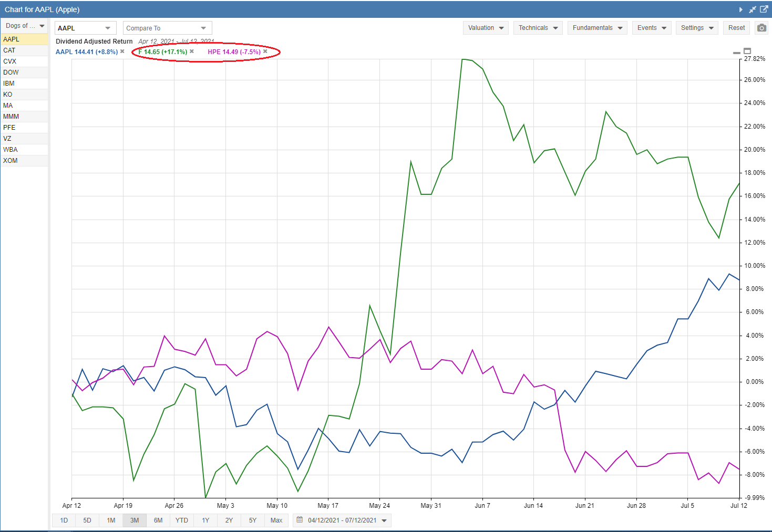This screenshot has height=532, width=772.
Task: Click the AAPL 144.41 (+8.8%) legend label
Action: [87, 52]
